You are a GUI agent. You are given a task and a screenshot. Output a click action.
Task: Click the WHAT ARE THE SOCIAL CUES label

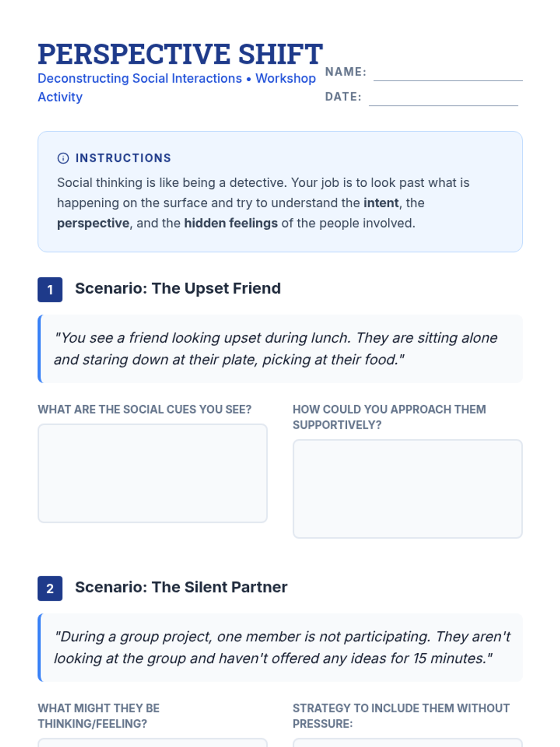coord(145,409)
